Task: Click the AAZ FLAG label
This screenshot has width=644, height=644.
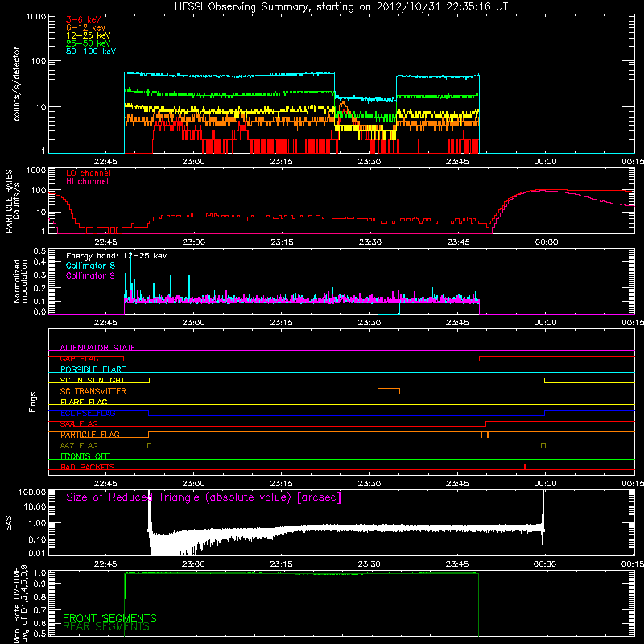Action: coord(79,446)
